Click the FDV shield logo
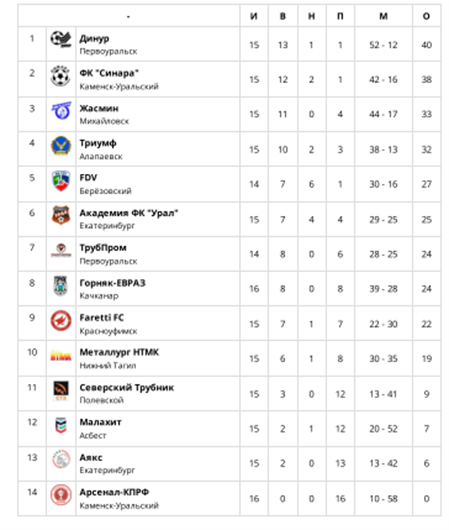Screen dimensions: 449x530 pyautogui.click(x=61, y=181)
